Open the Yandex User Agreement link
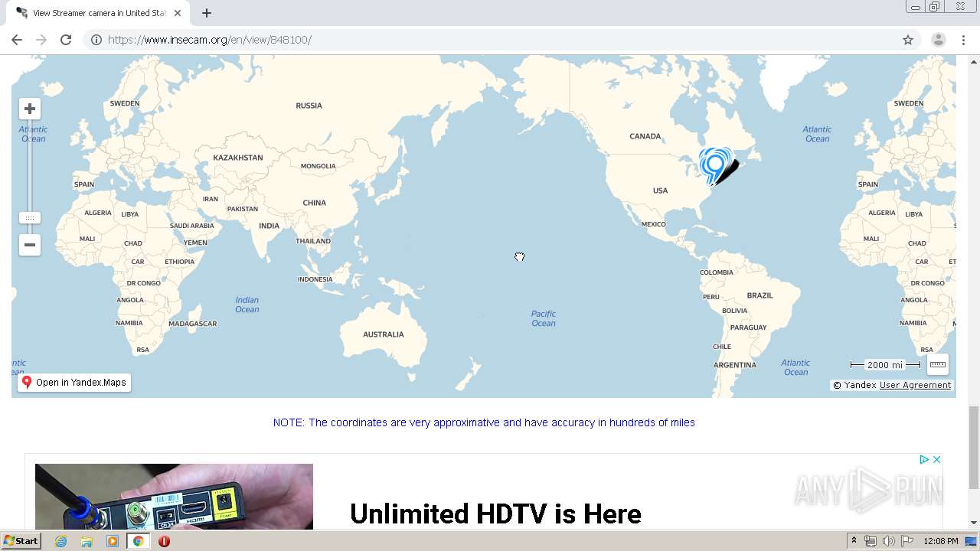Image resolution: width=980 pixels, height=551 pixels. pos(915,385)
